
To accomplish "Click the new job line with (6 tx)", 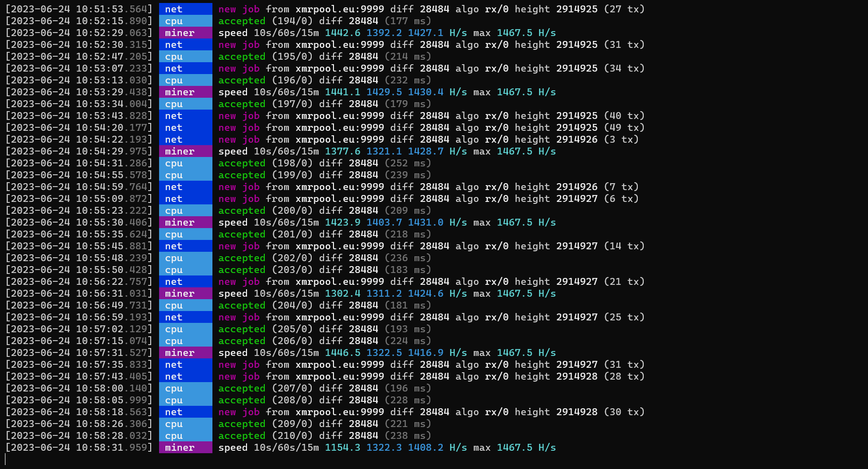I will click(x=428, y=198).
